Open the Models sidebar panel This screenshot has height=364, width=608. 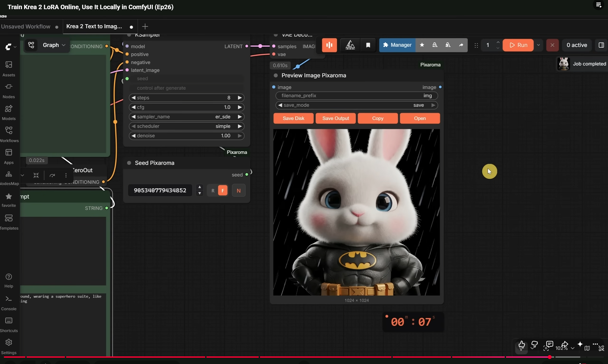pos(9,113)
